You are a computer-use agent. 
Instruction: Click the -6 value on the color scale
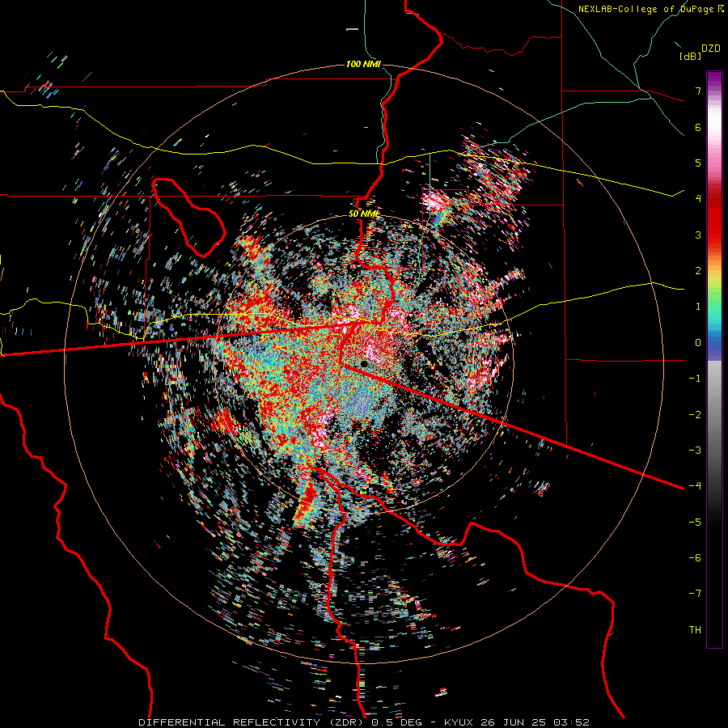click(695, 557)
